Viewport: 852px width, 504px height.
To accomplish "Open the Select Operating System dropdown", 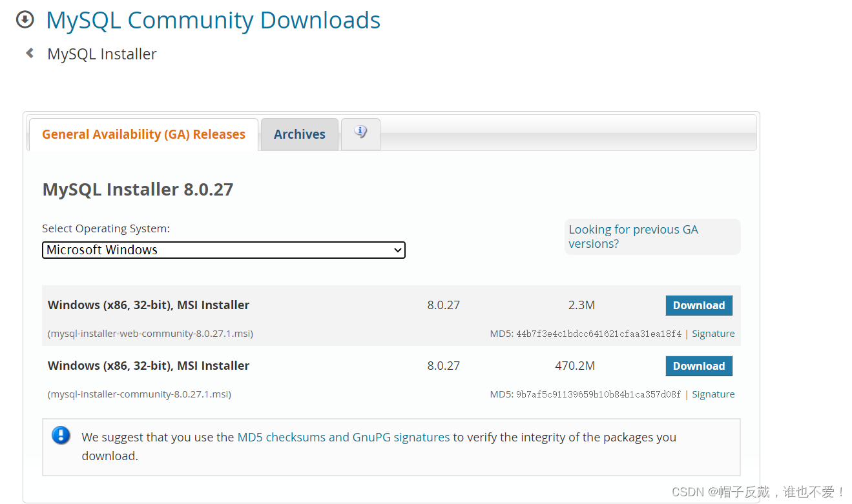I will pos(223,250).
